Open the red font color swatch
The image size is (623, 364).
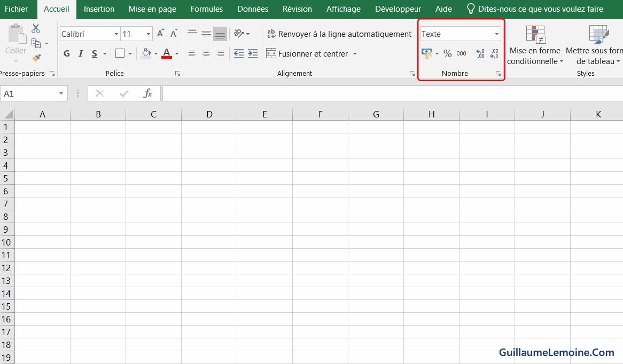[x=166, y=53]
